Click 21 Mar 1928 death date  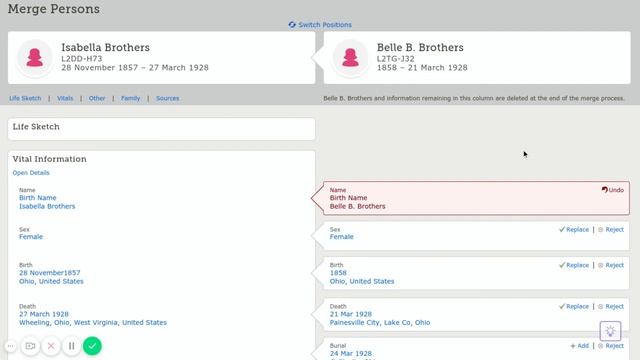tap(351, 314)
